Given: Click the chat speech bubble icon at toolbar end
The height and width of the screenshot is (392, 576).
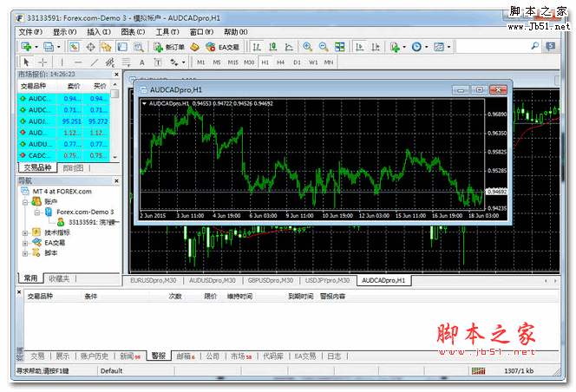Looking at the screenshot, I should point(550,46).
